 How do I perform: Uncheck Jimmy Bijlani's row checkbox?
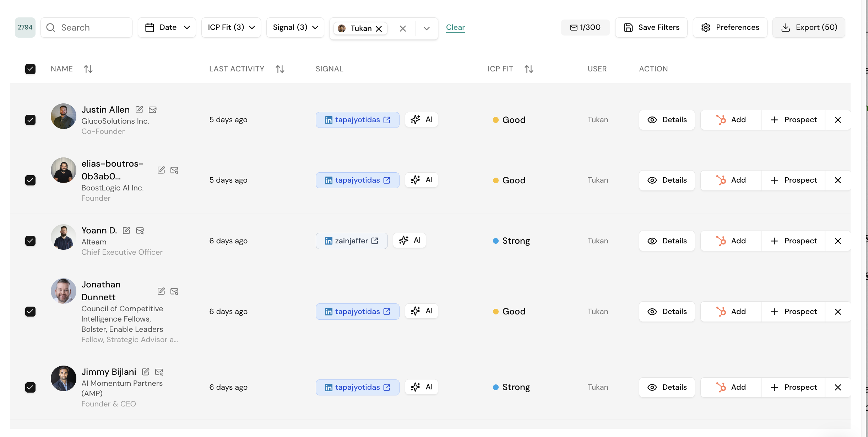coord(31,387)
